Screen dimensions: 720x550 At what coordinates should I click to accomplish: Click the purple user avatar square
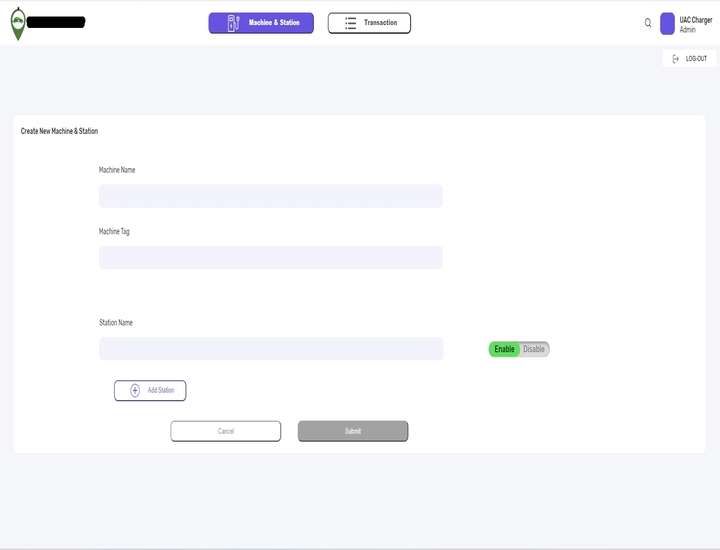pos(667,24)
